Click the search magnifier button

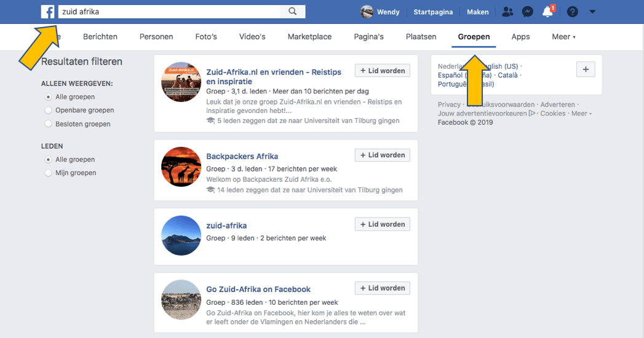[x=292, y=12]
